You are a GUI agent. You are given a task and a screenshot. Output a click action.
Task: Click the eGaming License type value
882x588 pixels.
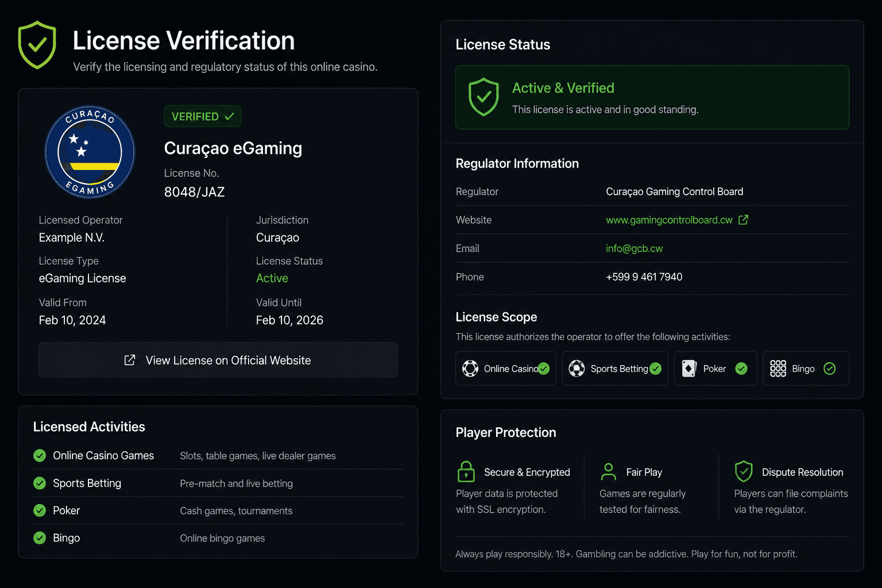[82, 278]
